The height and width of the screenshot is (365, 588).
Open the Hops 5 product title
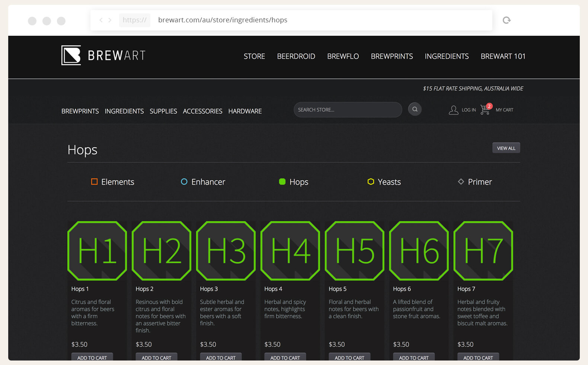[x=338, y=289]
